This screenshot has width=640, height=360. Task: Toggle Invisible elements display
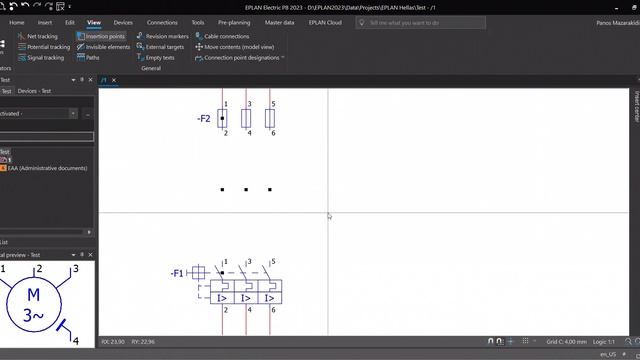pyautogui.click(x=104, y=47)
